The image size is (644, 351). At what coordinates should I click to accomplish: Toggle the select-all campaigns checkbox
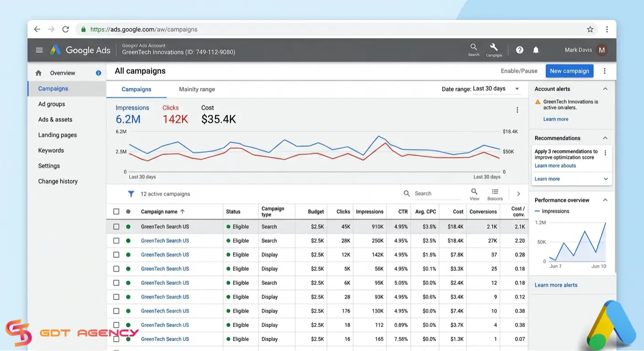[x=116, y=212]
